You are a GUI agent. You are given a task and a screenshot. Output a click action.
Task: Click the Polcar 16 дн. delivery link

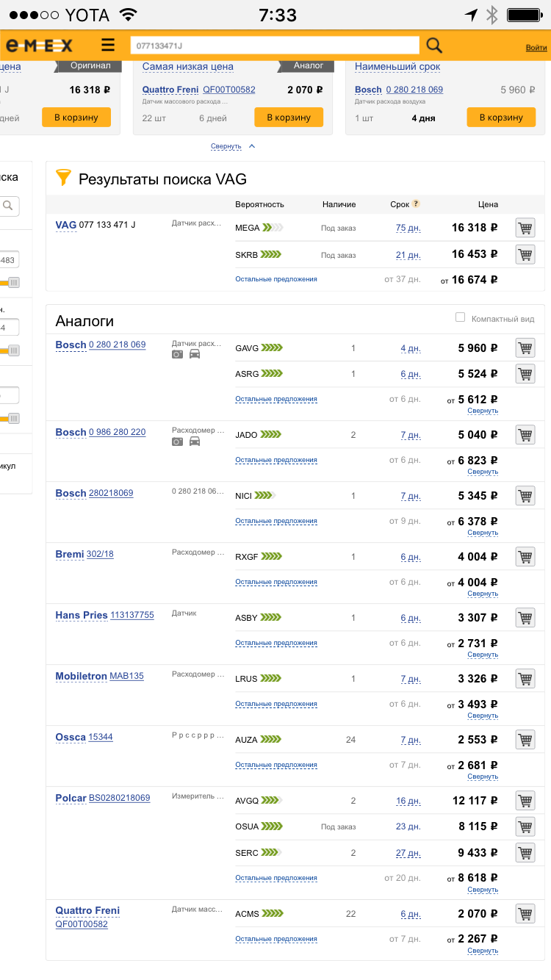(x=408, y=801)
